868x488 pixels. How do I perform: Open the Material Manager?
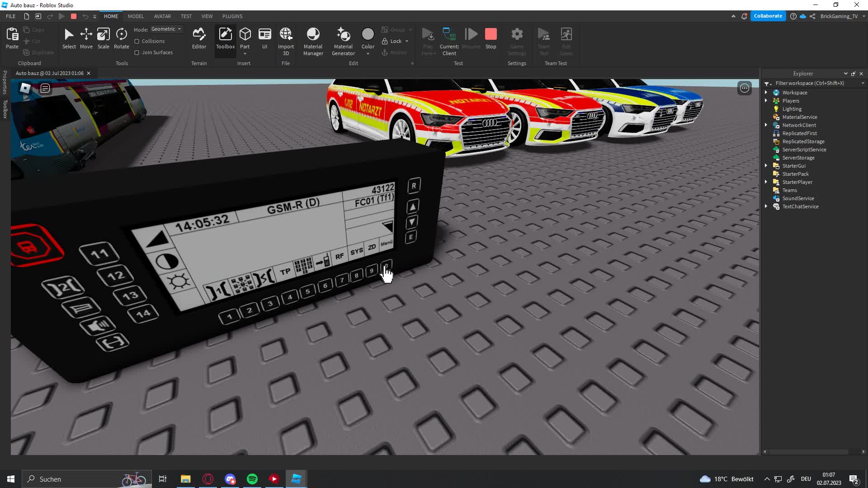coord(313,41)
